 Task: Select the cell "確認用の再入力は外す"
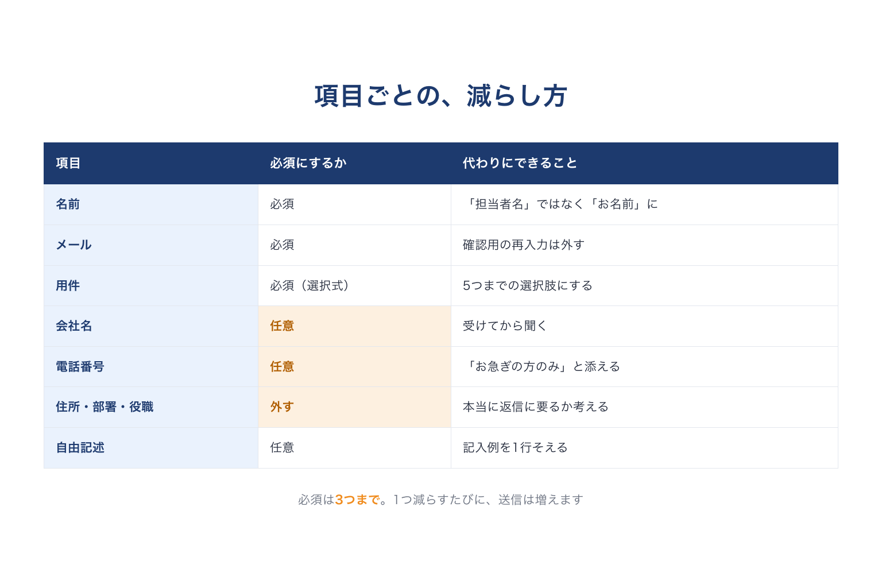(x=644, y=245)
